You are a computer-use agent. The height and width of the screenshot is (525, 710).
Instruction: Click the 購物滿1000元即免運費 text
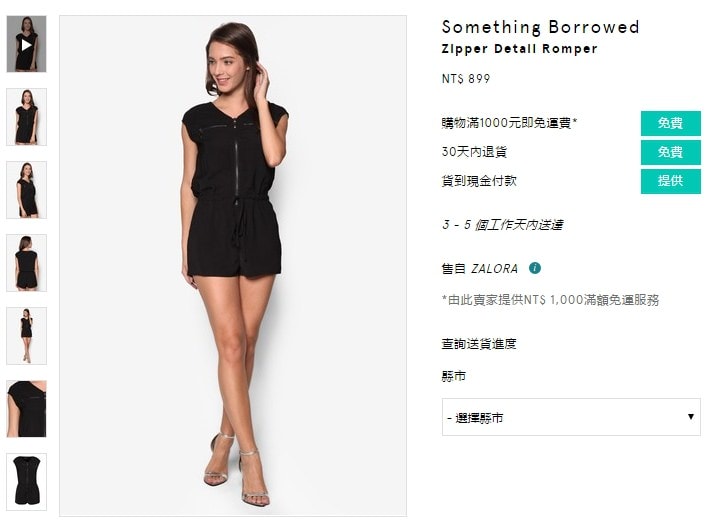coord(509,123)
